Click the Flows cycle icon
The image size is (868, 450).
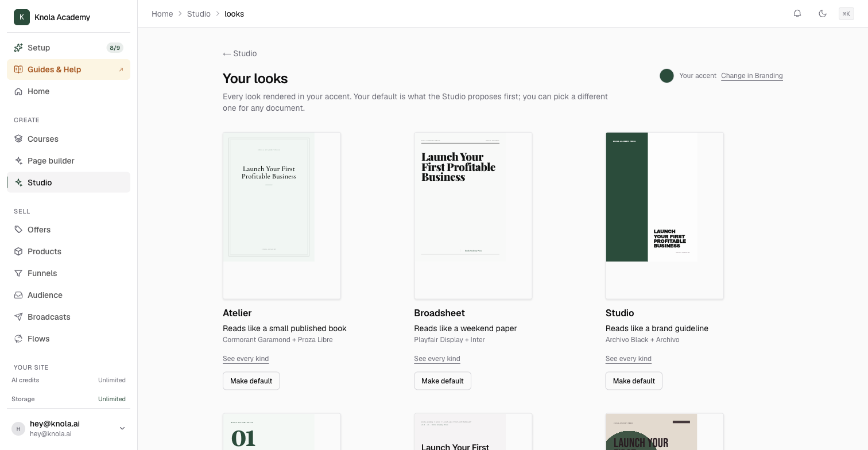(x=18, y=339)
